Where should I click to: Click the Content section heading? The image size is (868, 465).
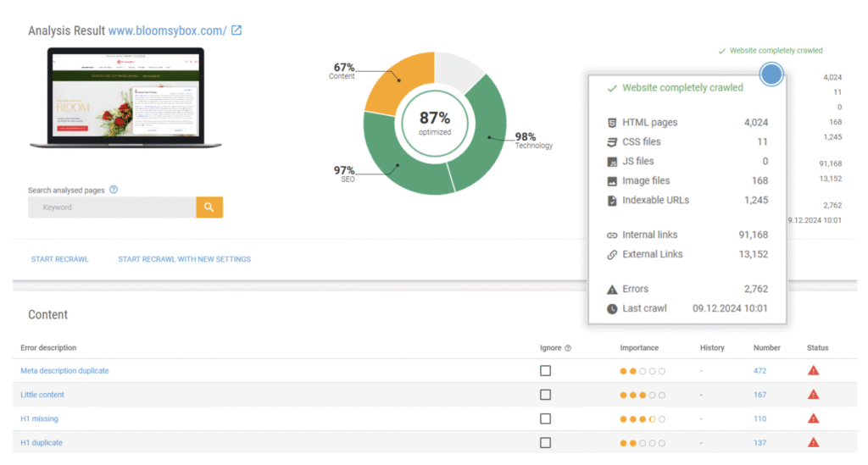point(47,314)
